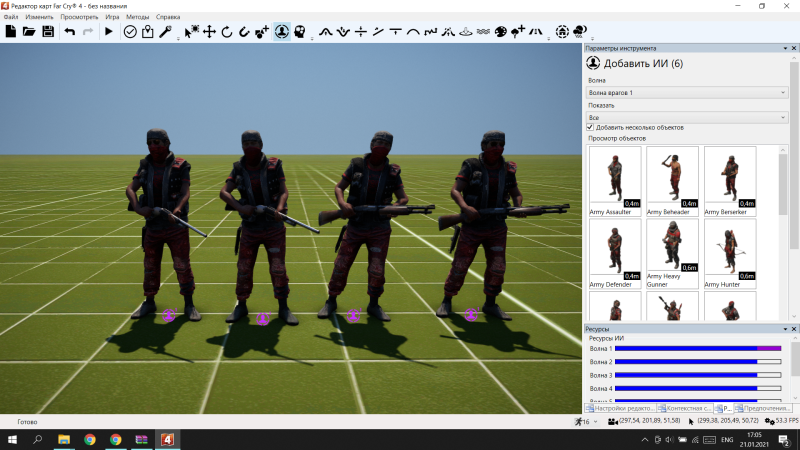
Task: Pick the Army Berserker thumbnail
Action: (x=730, y=181)
